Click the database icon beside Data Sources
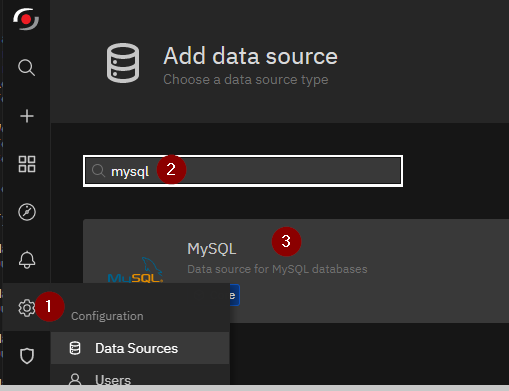The height and width of the screenshot is (391, 509). [x=75, y=348]
